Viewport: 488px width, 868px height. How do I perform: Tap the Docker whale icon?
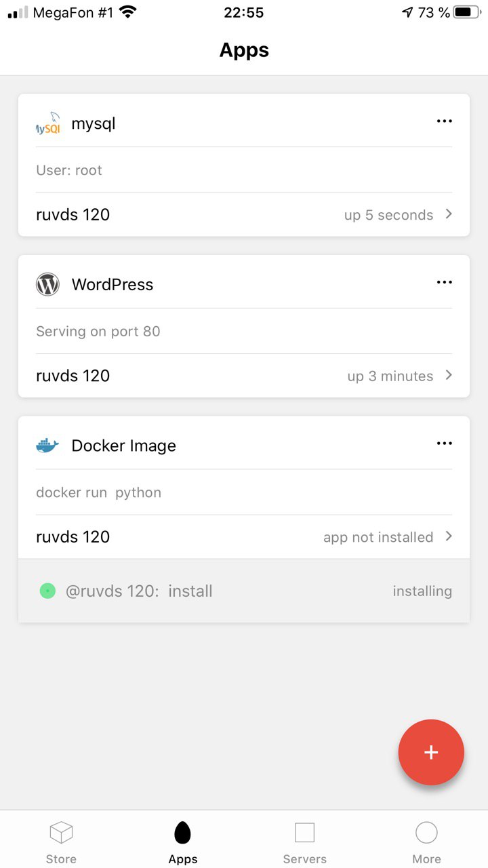tap(47, 446)
